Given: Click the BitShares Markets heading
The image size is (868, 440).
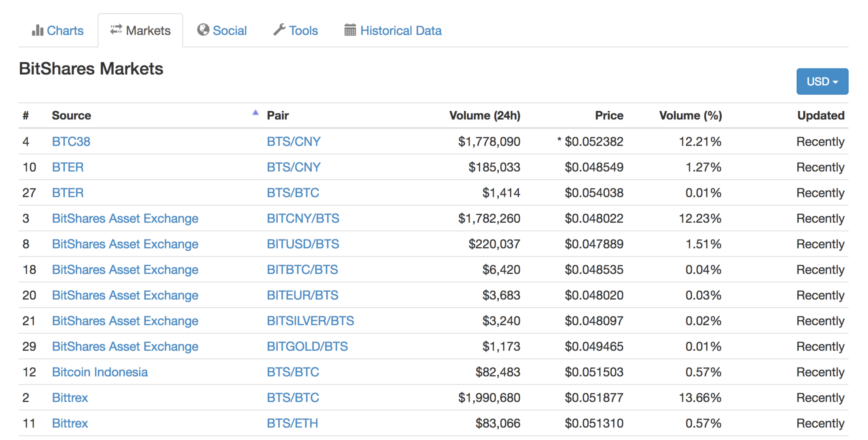Looking at the screenshot, I should click(x=91, y=69).
